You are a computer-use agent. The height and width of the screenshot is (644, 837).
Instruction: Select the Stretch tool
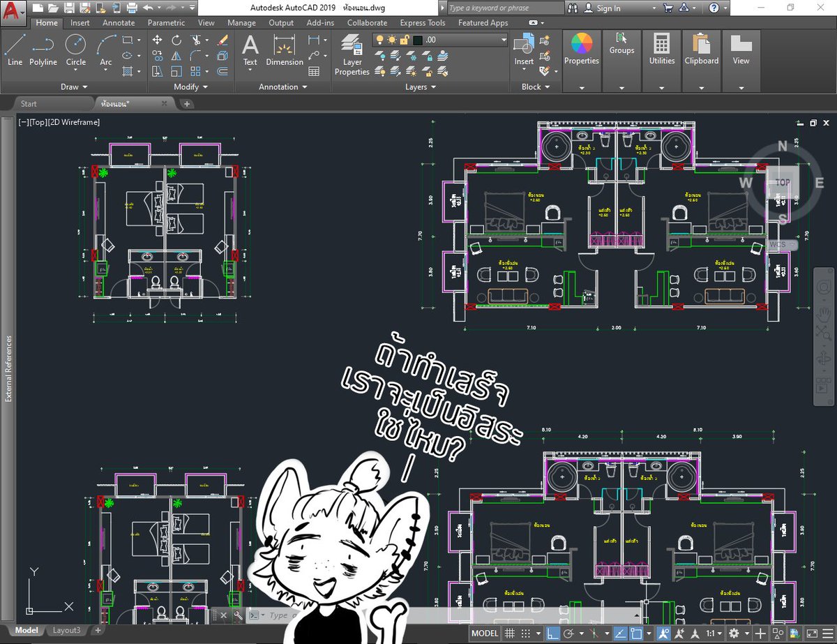pyautogui.click(x=158, y=71)
